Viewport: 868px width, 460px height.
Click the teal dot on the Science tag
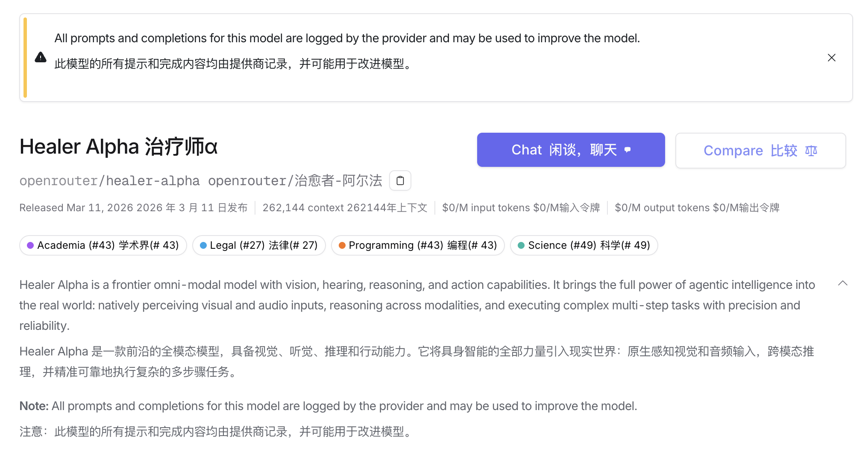522,245
